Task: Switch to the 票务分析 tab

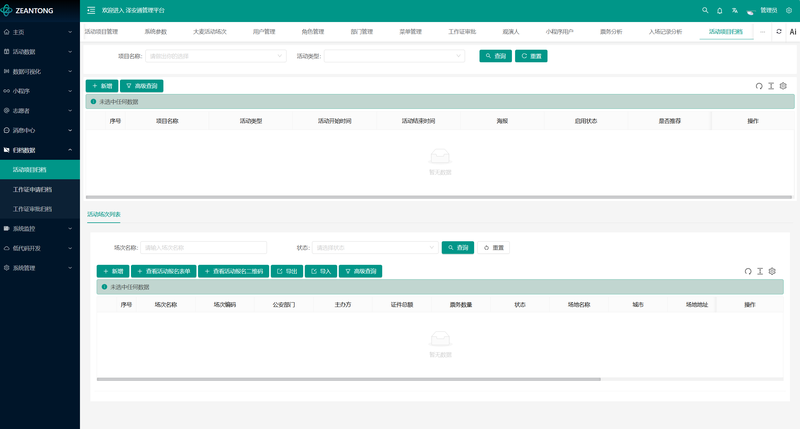Action: tap(611, 32)
